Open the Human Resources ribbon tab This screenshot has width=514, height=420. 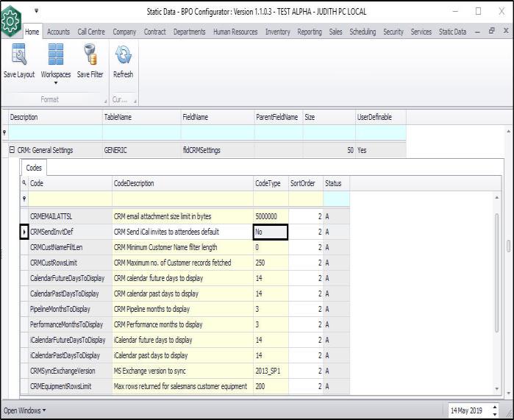236,32
